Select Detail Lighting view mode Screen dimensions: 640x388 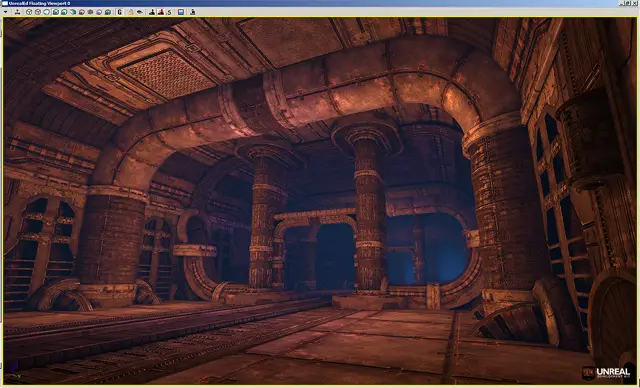pyautogui.click(x=64, y=12)
